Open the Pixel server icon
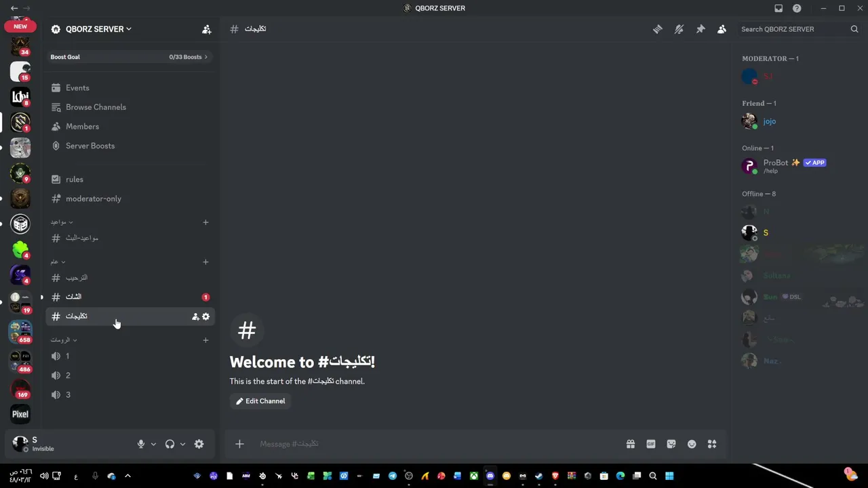Viewport: 868px width, 488px height. (20, 414)
